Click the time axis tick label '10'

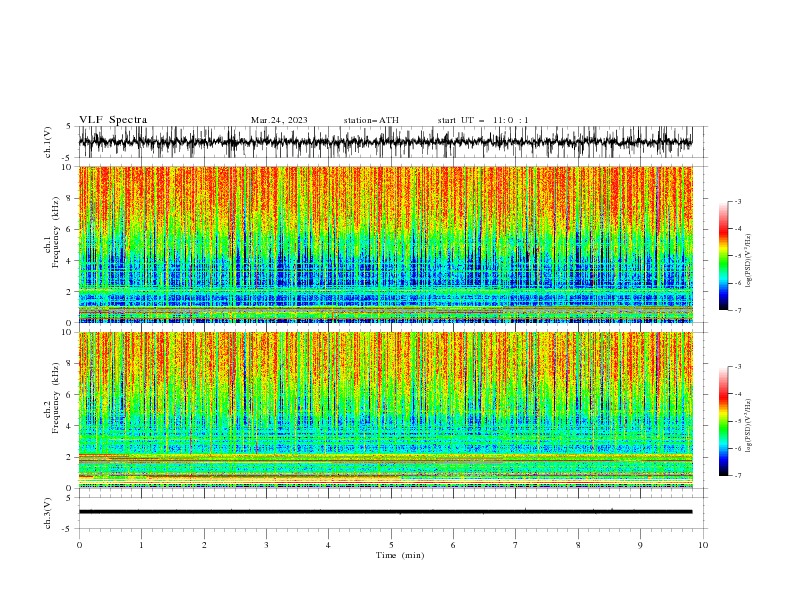click(x=703, y=545)
